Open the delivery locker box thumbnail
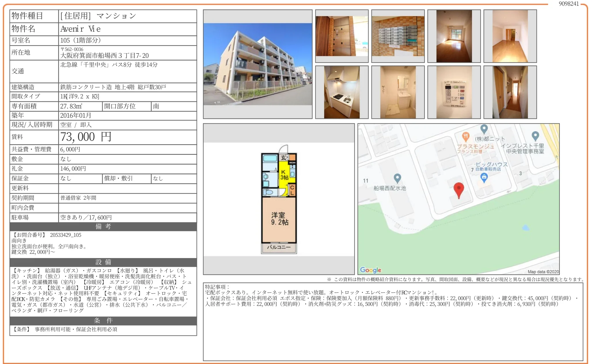592x364 pixels. point(341,36)
